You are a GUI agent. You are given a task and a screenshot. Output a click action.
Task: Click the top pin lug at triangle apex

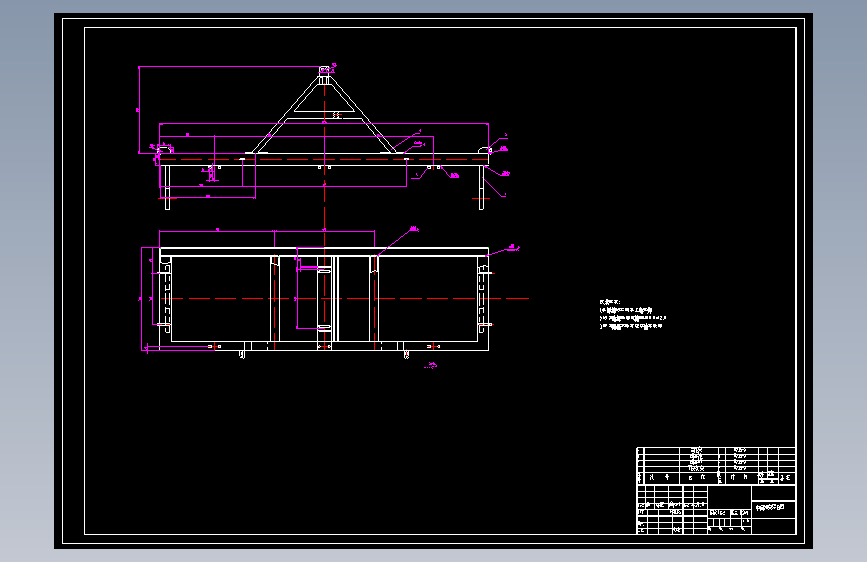(325, 70)
